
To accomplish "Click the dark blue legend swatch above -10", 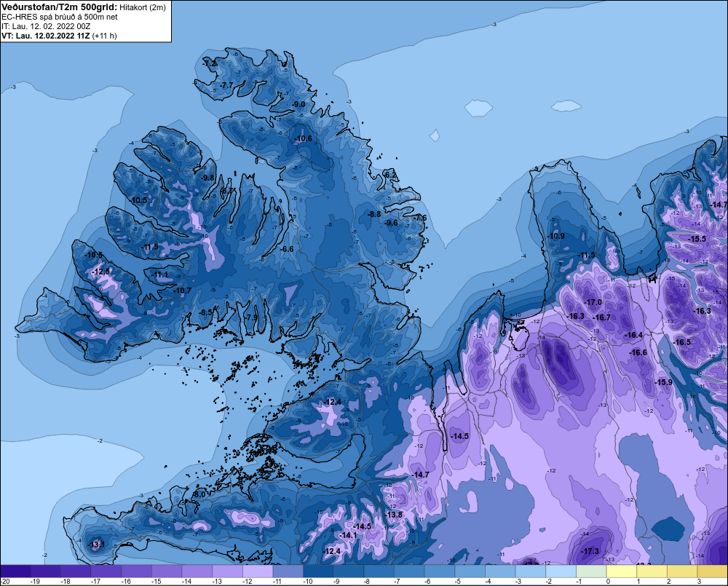I will tap(318, 571).
